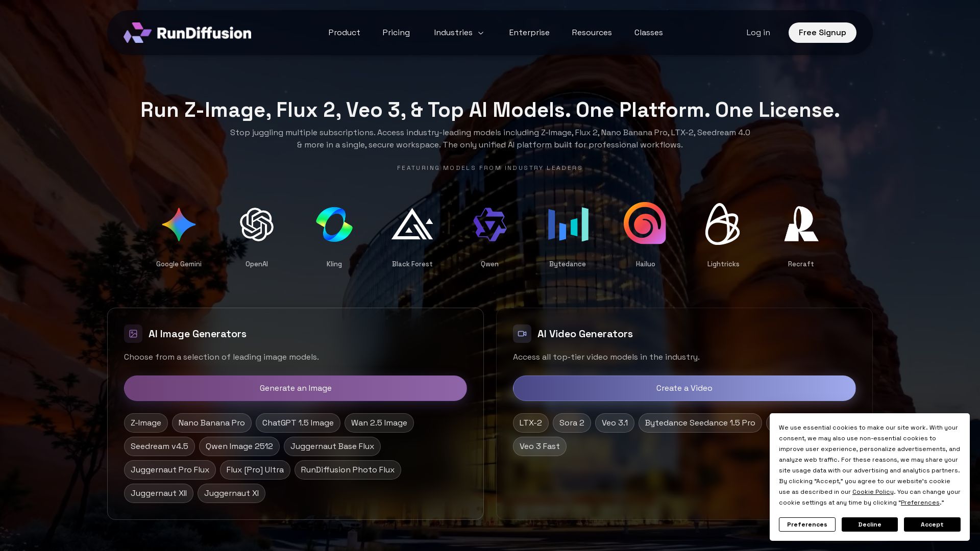980x551 pixels.
Task: Click the Bytedance bars logo
Action: coord(568,224)
